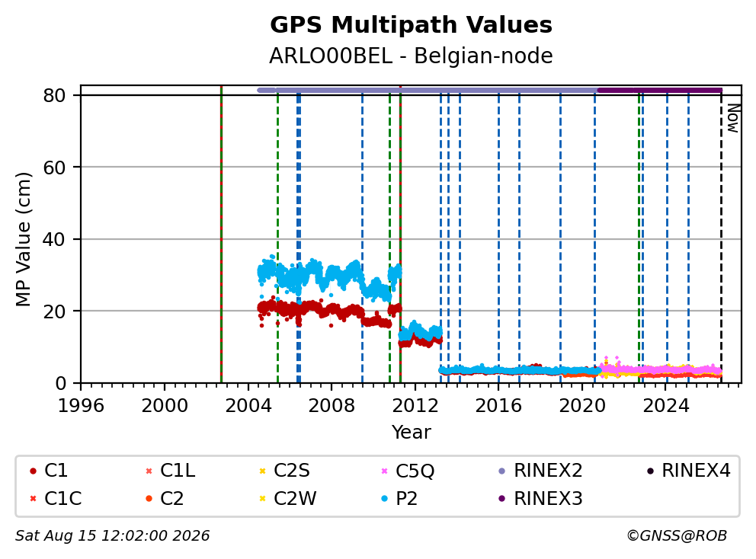Click the C1C legend marker

pos(33,499)
